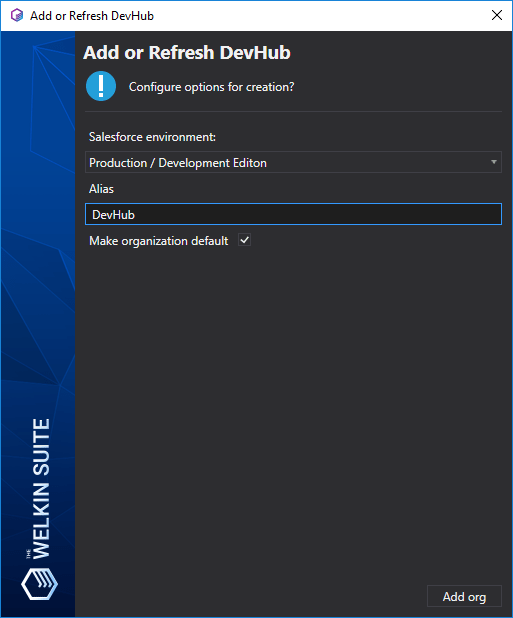Click the 'Alias' label text

click(x=101, y=189)
